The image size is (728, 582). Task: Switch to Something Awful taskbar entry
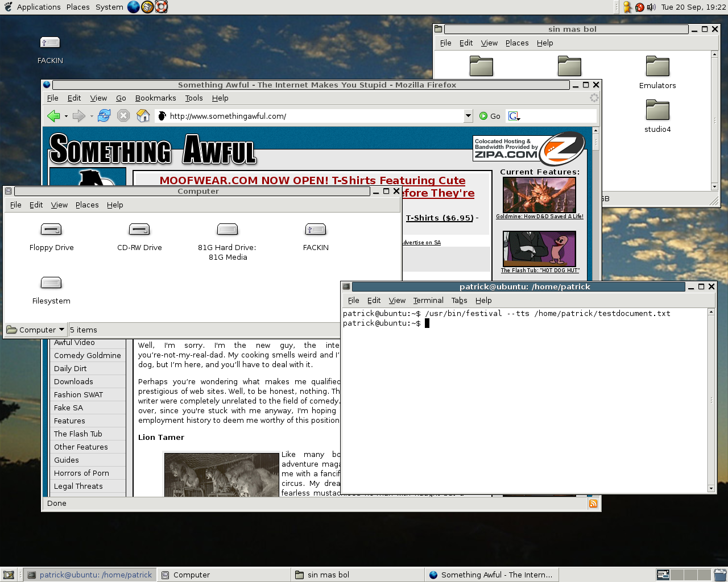coord(492,575)
